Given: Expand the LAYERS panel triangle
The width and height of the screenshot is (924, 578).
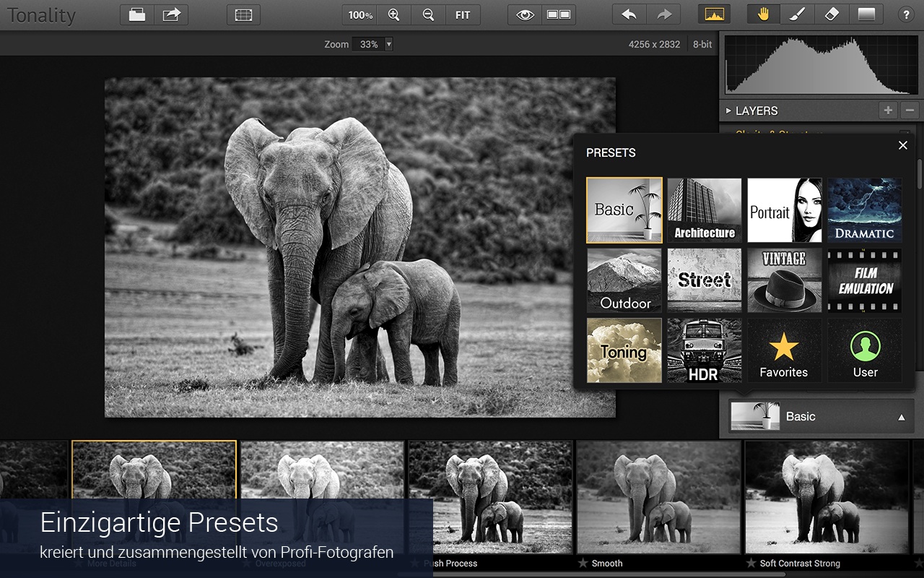Looking at the screenshot, I should pyautogui.click(x=728, y=111).
